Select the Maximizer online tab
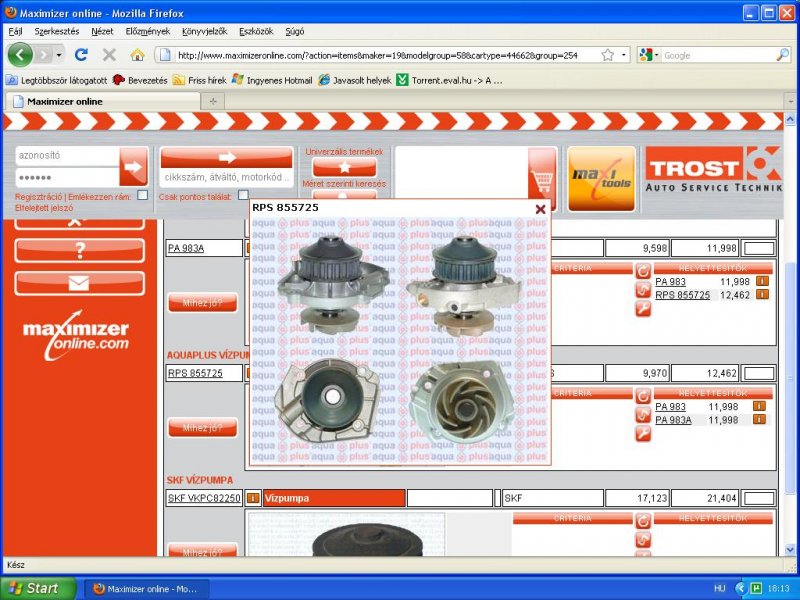 (x=102, y=102)
